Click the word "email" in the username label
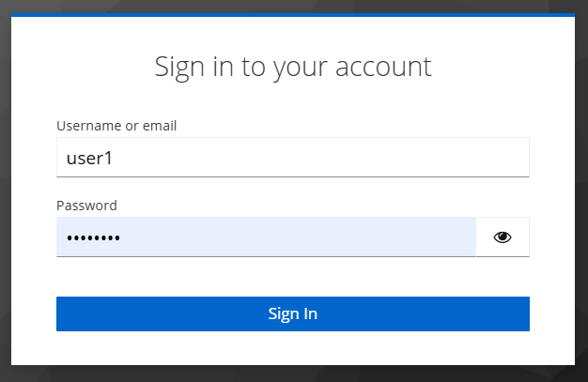 [x=159, y=126]
